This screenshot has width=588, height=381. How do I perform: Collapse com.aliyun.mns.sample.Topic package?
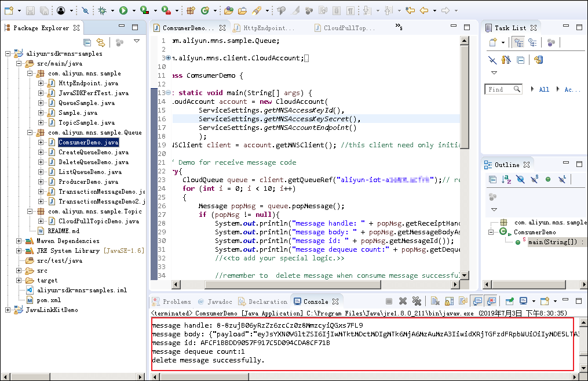click(30, 211)
